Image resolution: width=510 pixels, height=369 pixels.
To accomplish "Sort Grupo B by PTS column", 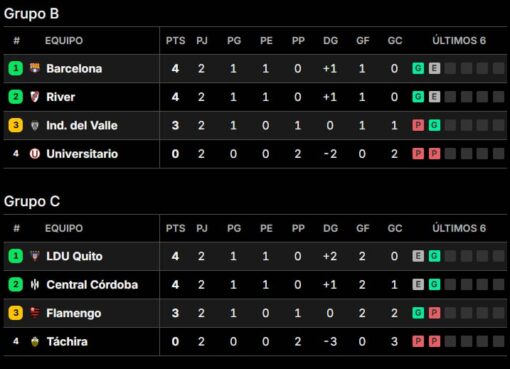I will click(x=175, y=41).
